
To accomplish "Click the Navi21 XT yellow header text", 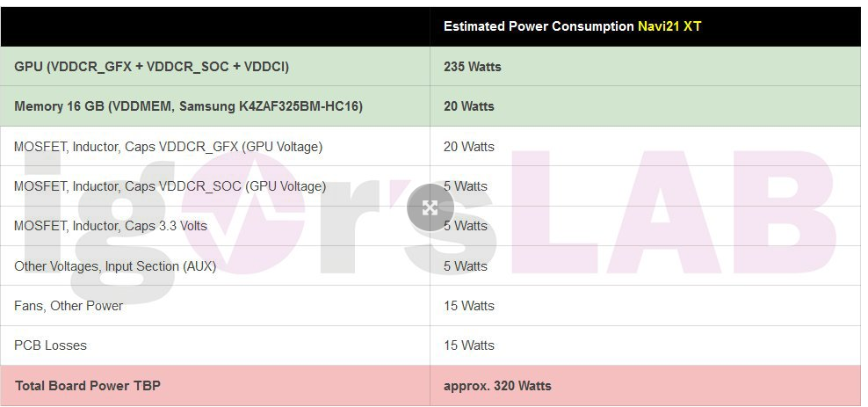I will click(x=669, y=26).
